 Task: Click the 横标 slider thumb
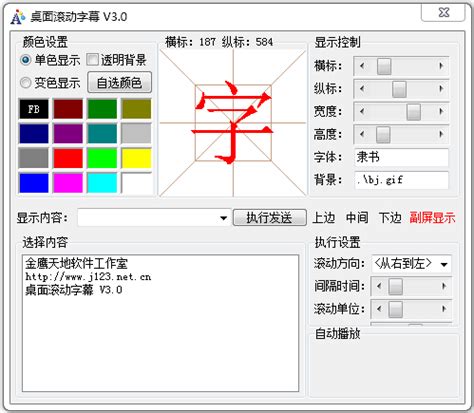pos(384,66)
